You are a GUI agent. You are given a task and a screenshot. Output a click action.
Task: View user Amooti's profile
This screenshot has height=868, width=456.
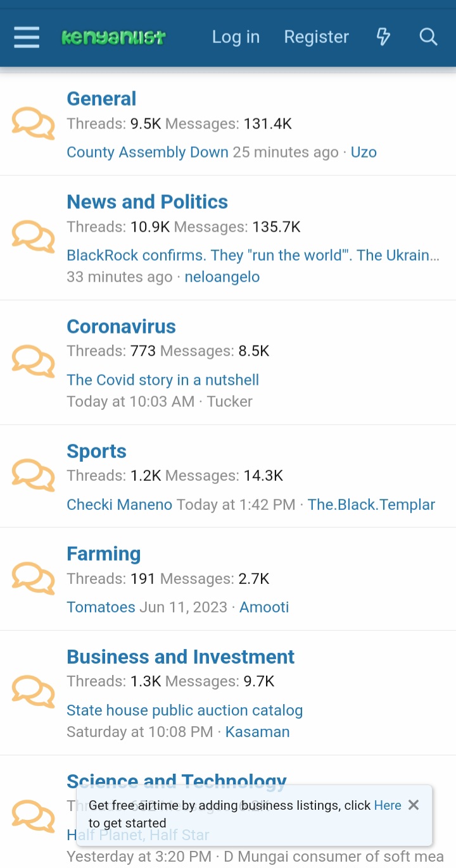pyautogui.click(x=264, y=607)
